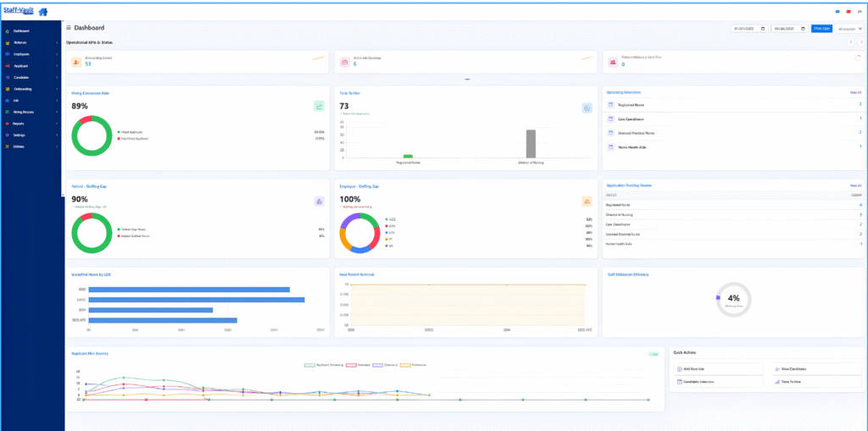The width and height of the screenshot is (868, 431).
Task: Toggle the Interview legend in Hire Journey chart
Action: click(358, 365)
